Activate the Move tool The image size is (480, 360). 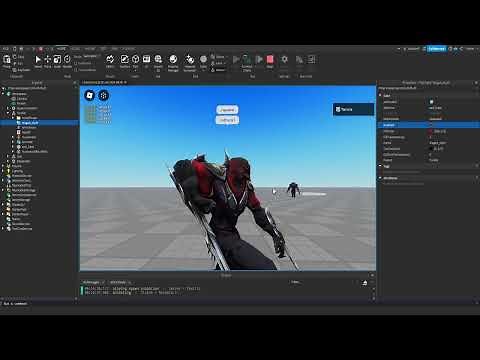point(47,59)
